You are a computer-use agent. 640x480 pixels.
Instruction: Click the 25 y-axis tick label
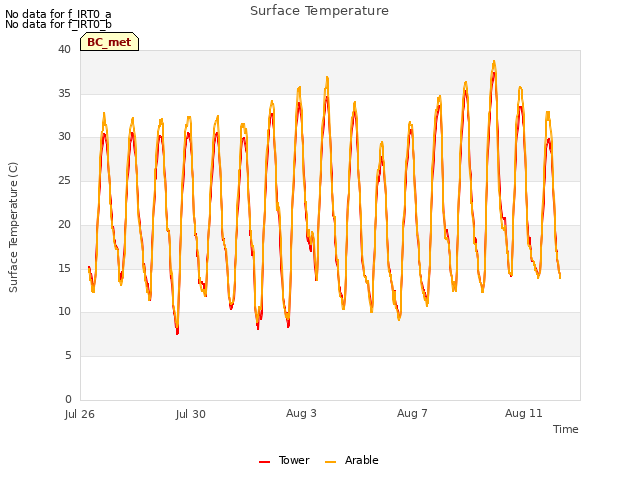pos(64,180)
